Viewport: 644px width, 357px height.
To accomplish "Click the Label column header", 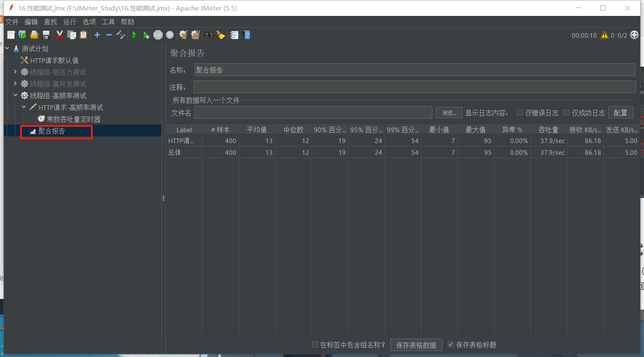I will [184, 130].
